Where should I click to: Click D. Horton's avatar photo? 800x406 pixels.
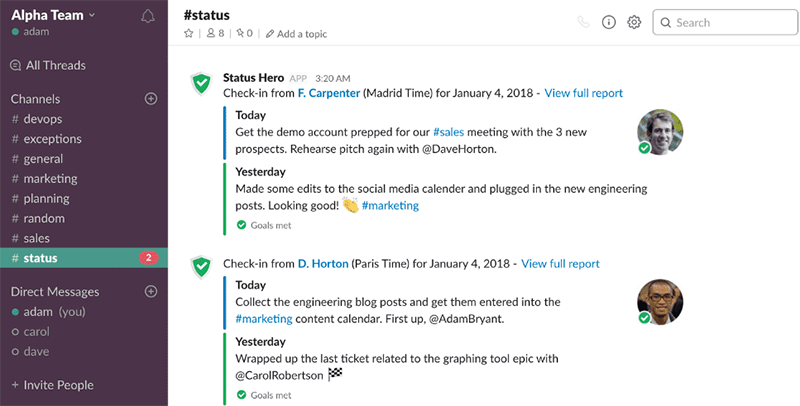[660, 302]
